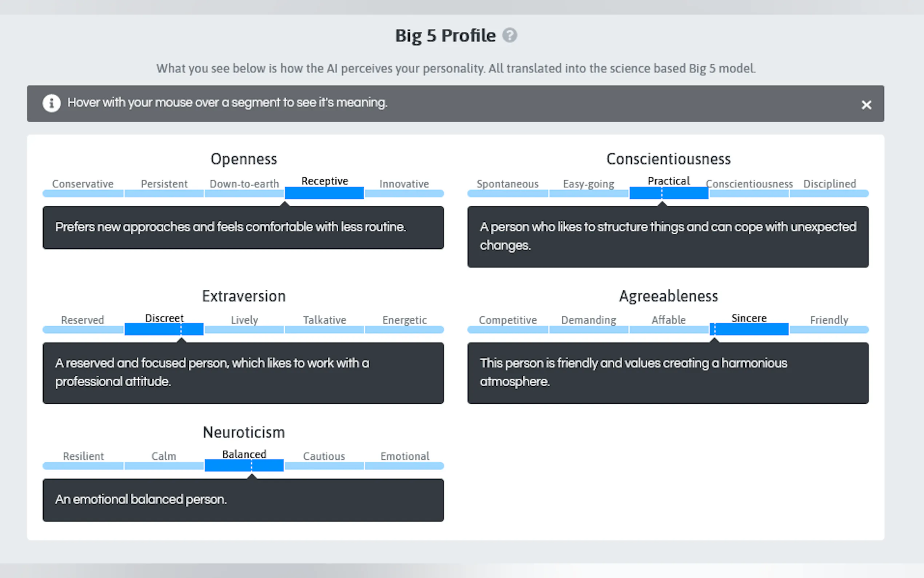Click the help question mark icon

point(510,36)
